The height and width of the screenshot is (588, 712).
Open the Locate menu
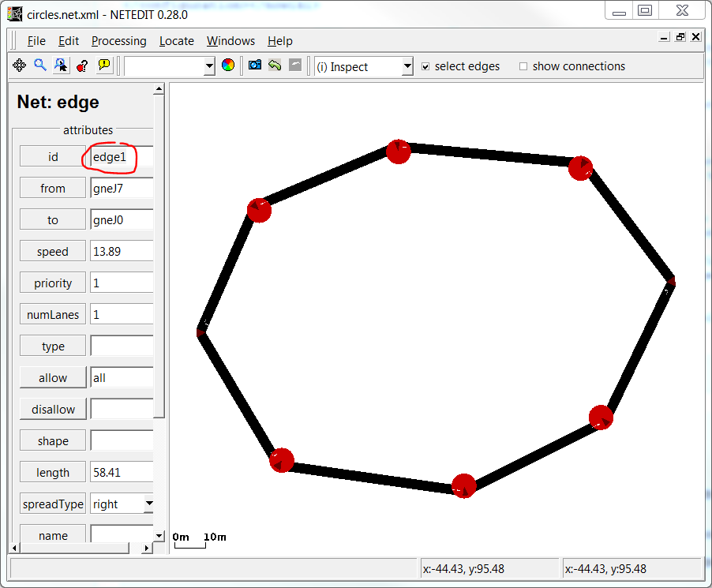point(176,40)
